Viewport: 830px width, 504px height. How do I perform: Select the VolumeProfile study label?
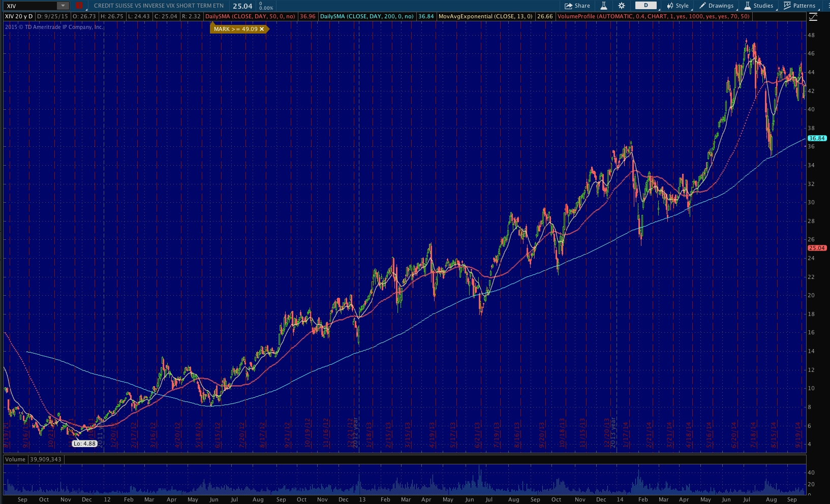point(653,16)
